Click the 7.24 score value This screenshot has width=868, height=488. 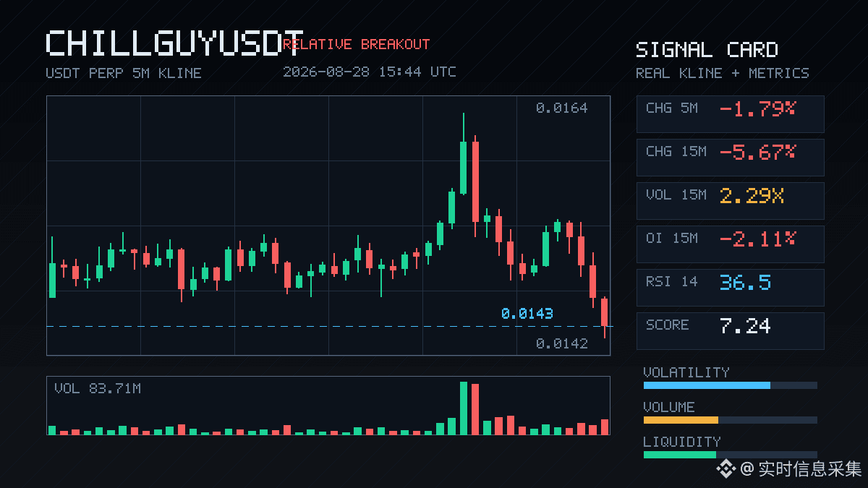click(745, 326)
